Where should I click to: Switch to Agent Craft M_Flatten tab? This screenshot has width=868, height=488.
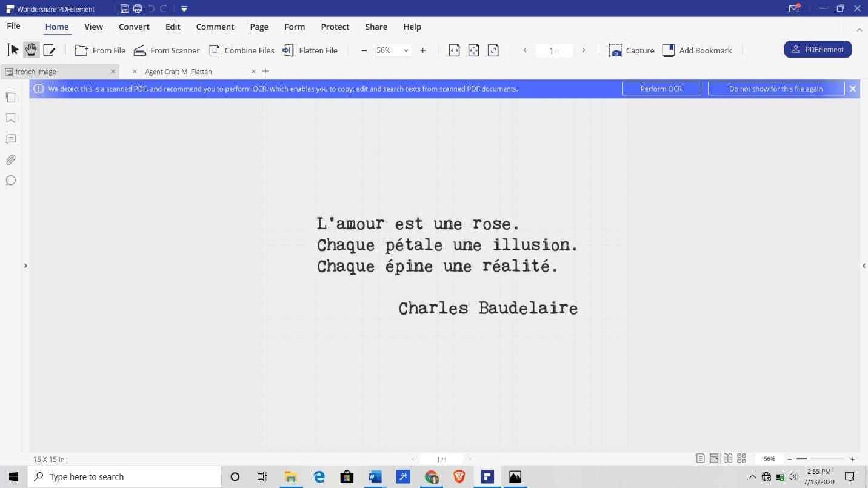click(178, 72)
